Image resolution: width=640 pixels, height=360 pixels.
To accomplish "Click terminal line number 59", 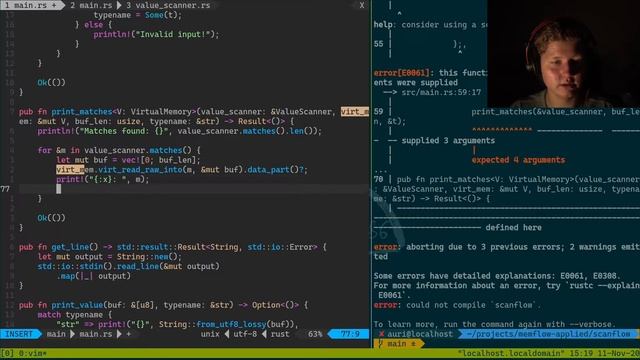I will click(378, 111).
